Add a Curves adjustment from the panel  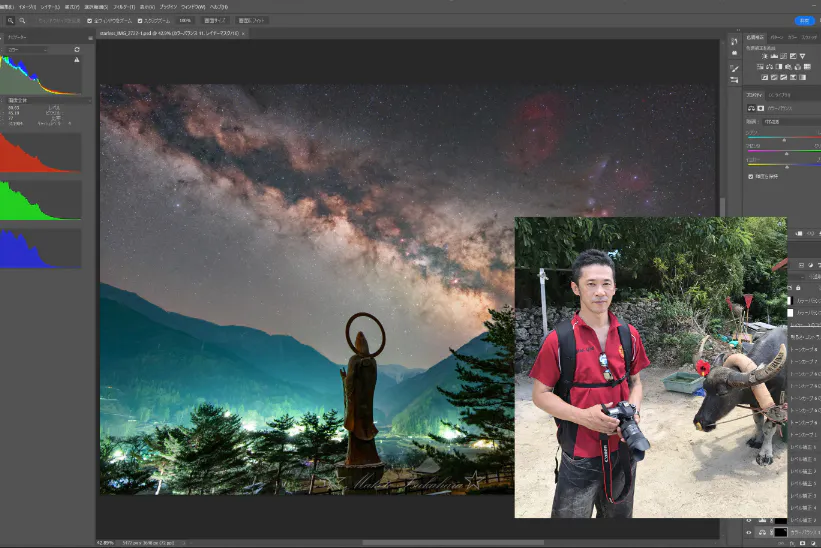coord(782,56)
